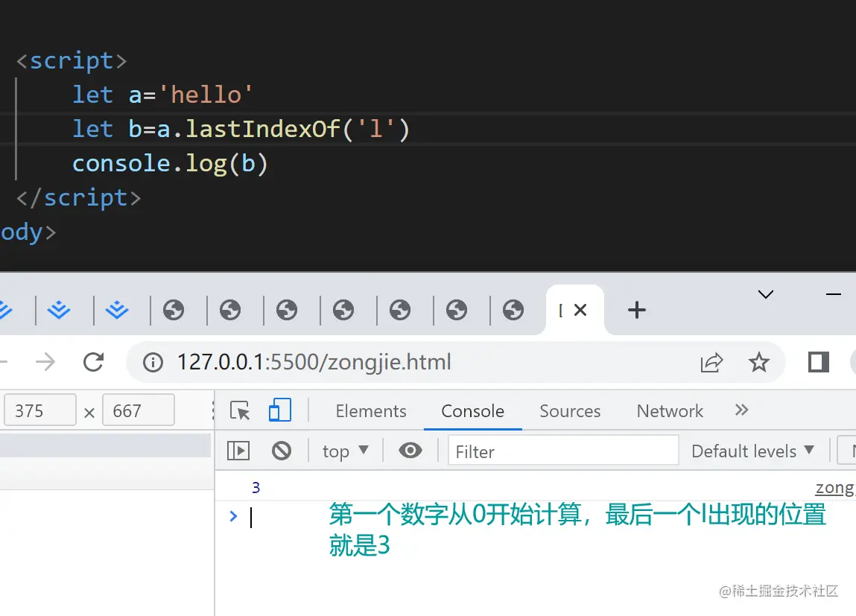Image resolution: width=856 pixels, height=616 pixels.
Task: Click the viewport height field showing 667
Action: 138,410
